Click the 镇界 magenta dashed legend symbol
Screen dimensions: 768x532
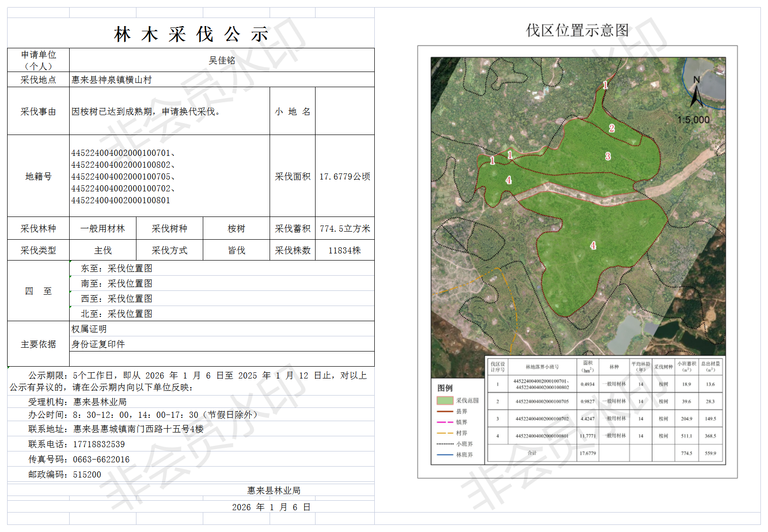[x=444, y=422]
